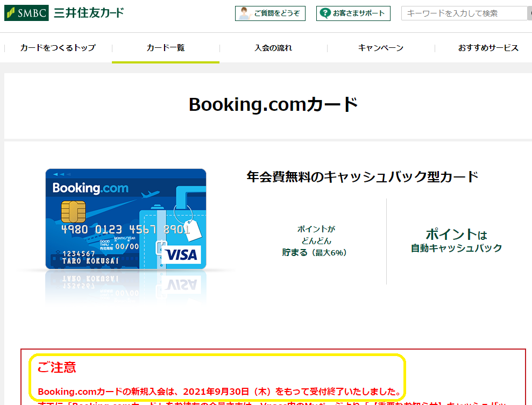Open お客さまサポート button

[353, 13]
